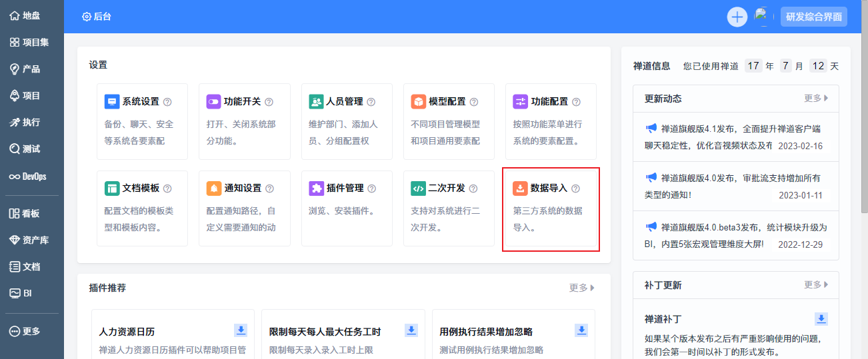
Task: Show help for 功能配置
Action: pyautogui.click(x=576, y=102)
